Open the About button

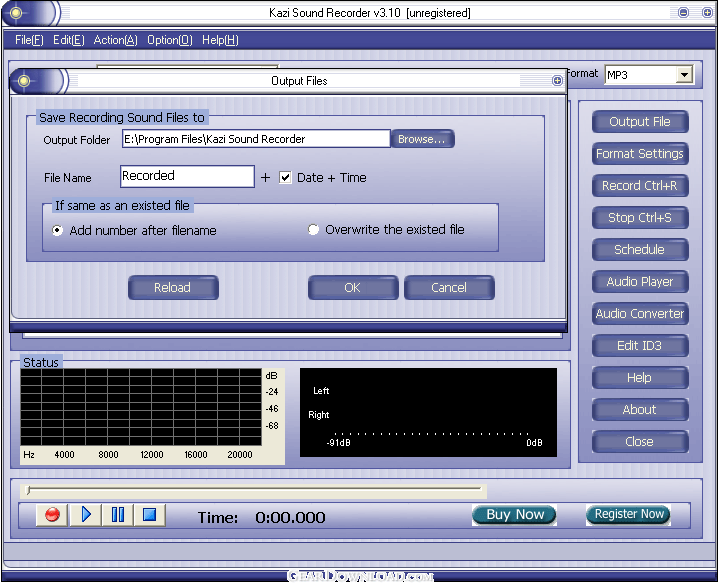pos(640,410)
